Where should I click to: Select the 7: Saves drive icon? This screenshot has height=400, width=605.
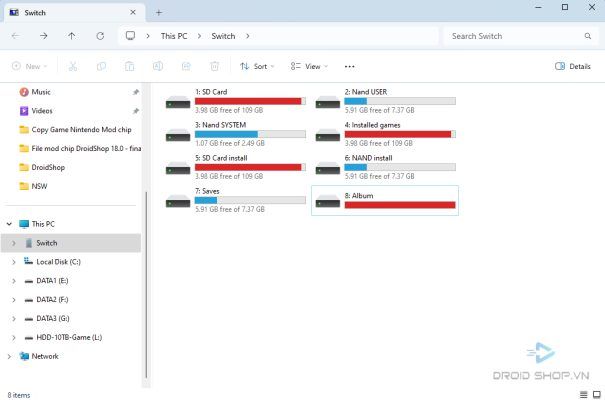click(178, 202)
